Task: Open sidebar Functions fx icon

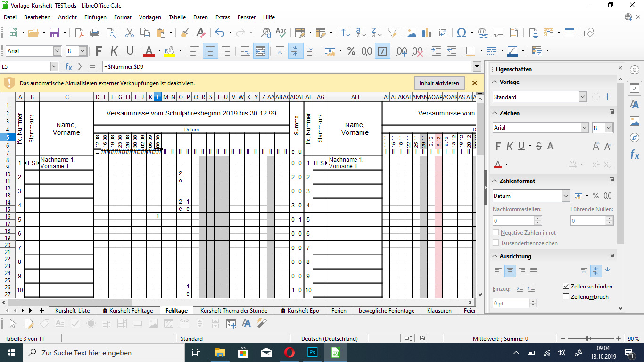Action: pos(635,154)
